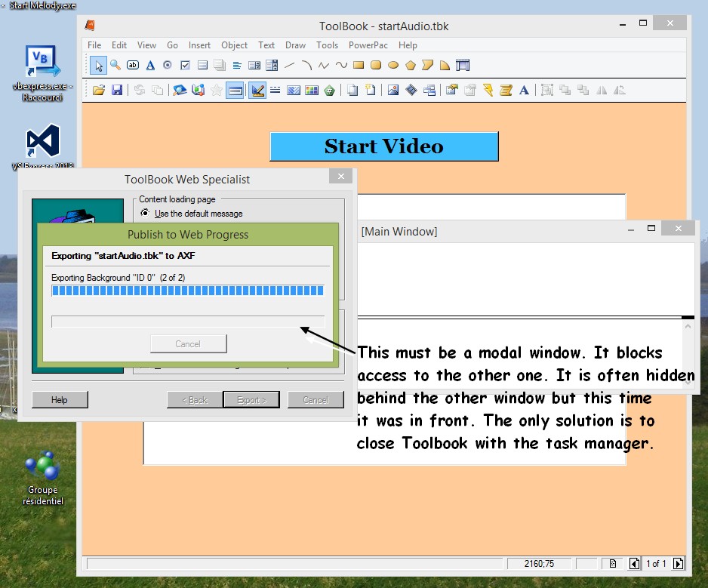Open the Tools menu
The image size is (708, 588).
click(328, 45)
